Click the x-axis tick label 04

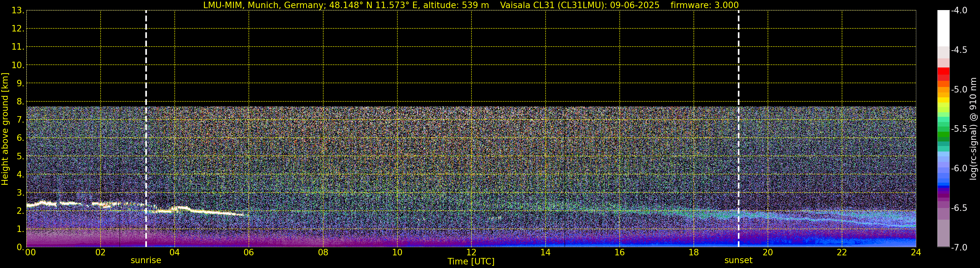(x=175, y=252)
